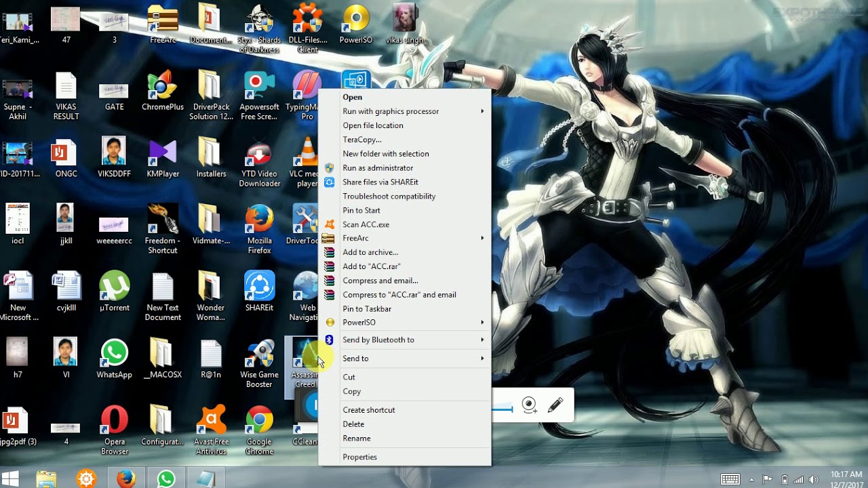The height and width of the screenshot is (488, 868).
Task: Select the Wonder Woman folder icon
Action: pyautogui.click(x=211, y=296)
